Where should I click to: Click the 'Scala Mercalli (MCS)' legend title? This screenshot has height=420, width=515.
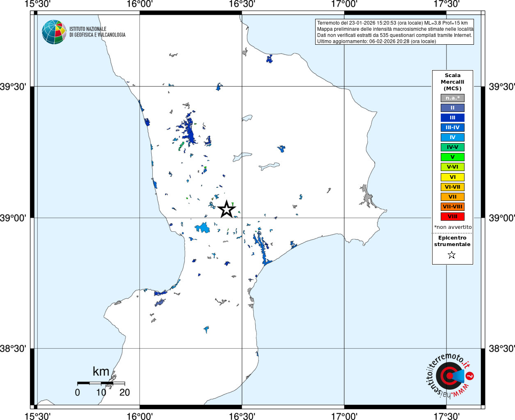453,82
